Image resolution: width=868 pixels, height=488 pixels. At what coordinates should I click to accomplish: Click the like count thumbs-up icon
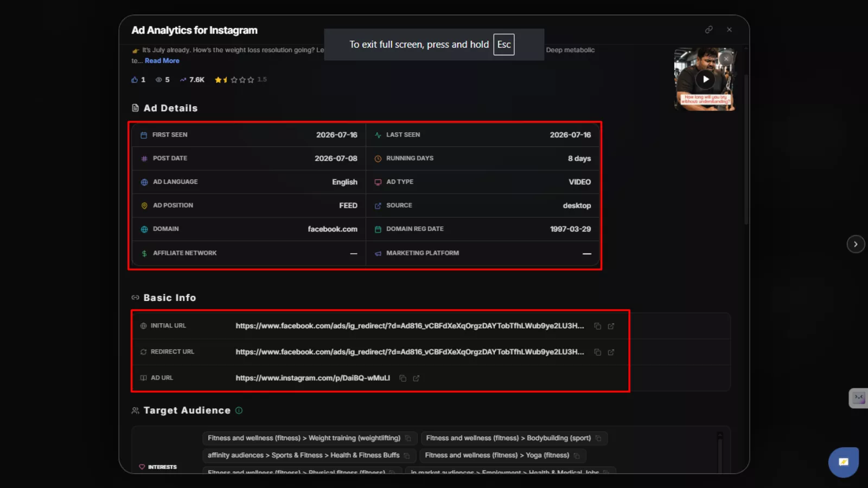click(x=135, y=80)
